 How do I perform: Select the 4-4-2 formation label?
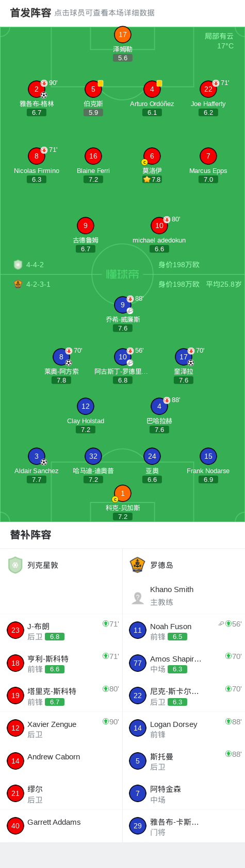35,265
